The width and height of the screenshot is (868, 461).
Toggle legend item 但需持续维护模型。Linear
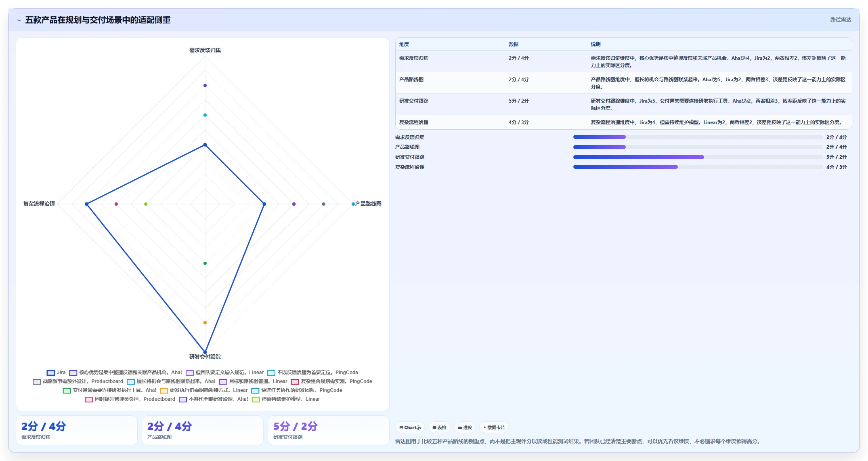click(286, 399)
